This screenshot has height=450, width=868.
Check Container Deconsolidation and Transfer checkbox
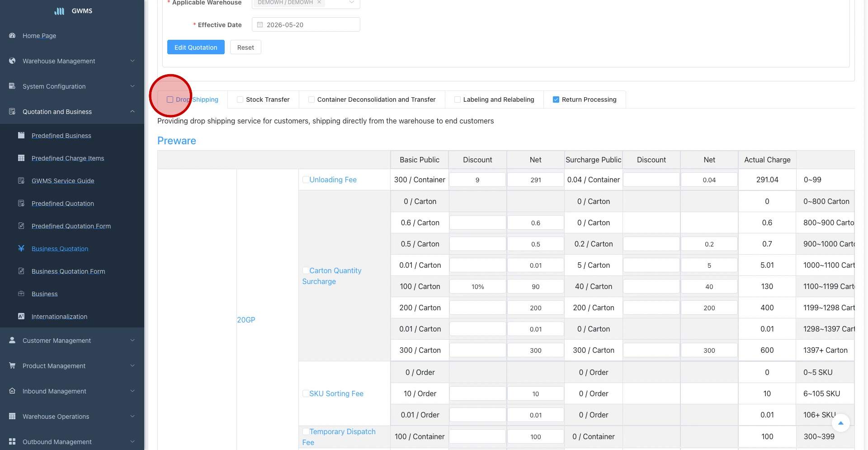point(311,99)
